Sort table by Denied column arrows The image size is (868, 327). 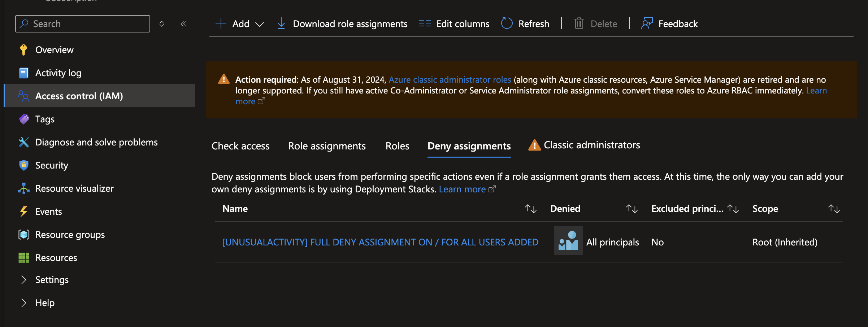(632, 209)
